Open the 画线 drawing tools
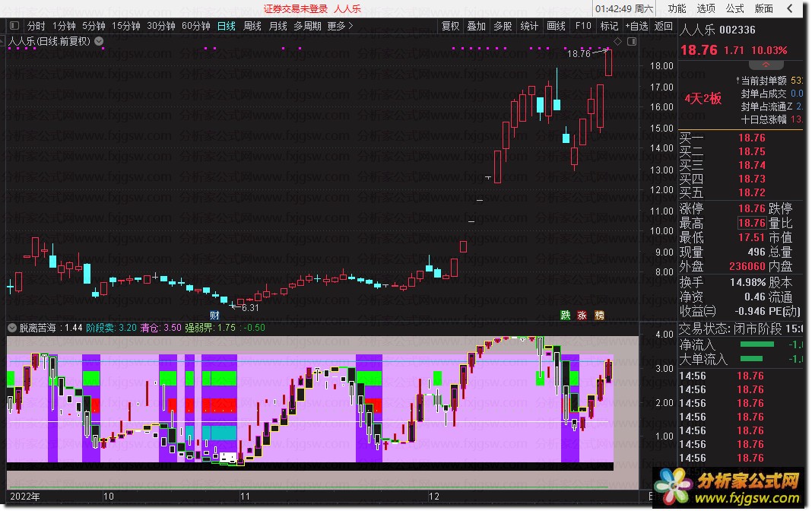The image size is (812, 511). (556, 25)
